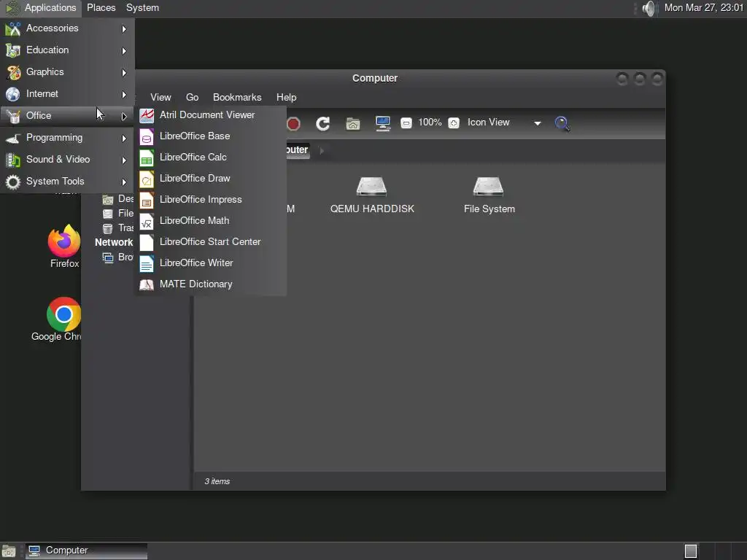Launch LibreOffice Impress
Screen dimensions: 747x560
[211, 200]
